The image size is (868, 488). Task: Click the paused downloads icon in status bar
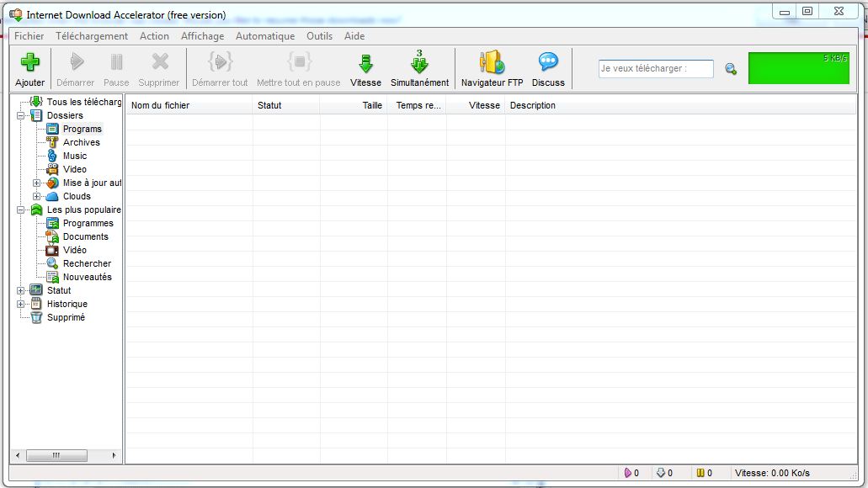click(700, 473)
